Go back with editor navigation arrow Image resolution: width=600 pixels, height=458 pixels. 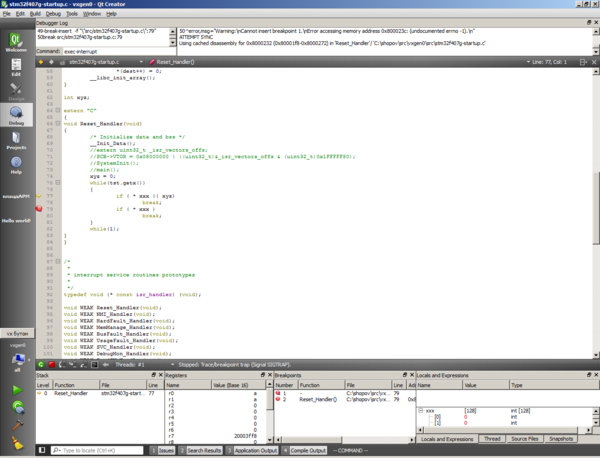(x=41, y=62)
